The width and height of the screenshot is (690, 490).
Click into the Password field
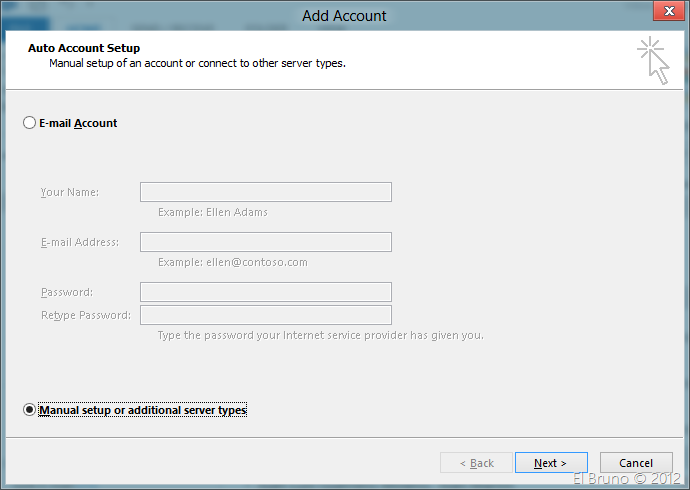pos(265,292)
